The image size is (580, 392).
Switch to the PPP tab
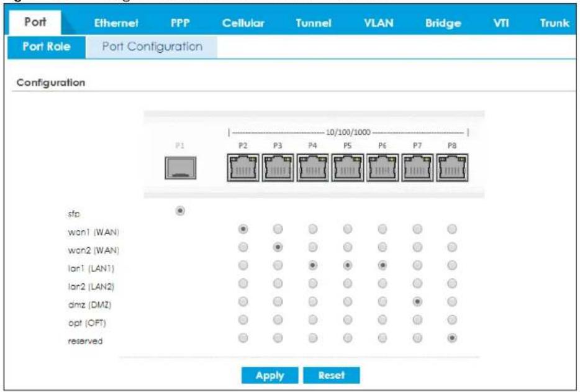point(180,23)
